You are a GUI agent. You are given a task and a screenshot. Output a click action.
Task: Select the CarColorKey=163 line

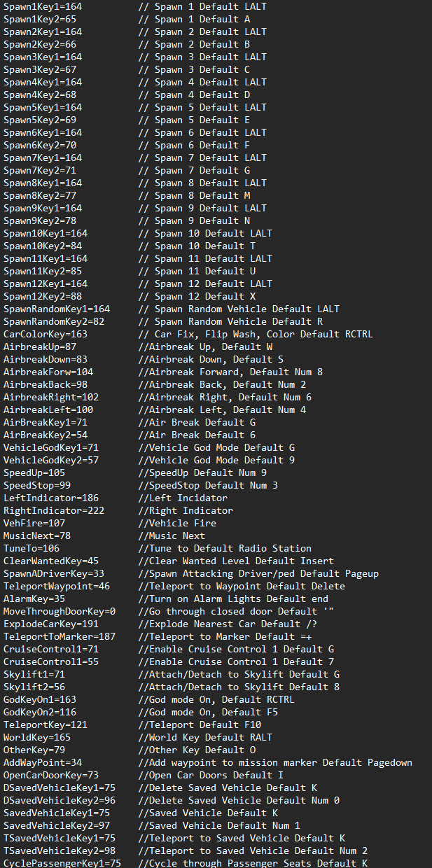coord(46,334)
